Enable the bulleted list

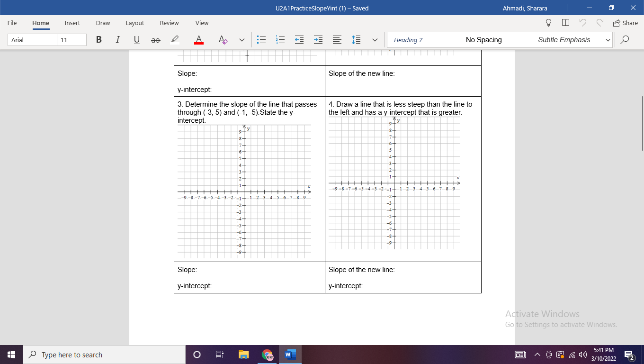click(261, 40)
